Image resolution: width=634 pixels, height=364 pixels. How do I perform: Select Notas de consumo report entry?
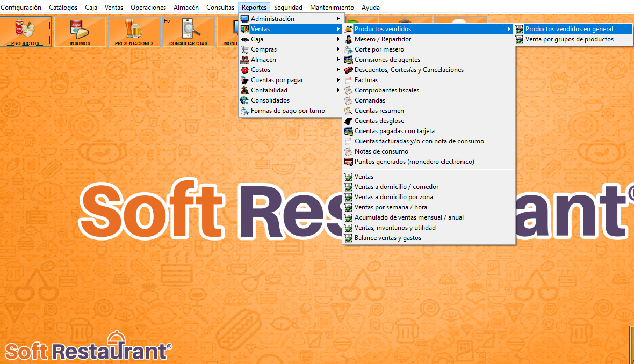[429, 151]
